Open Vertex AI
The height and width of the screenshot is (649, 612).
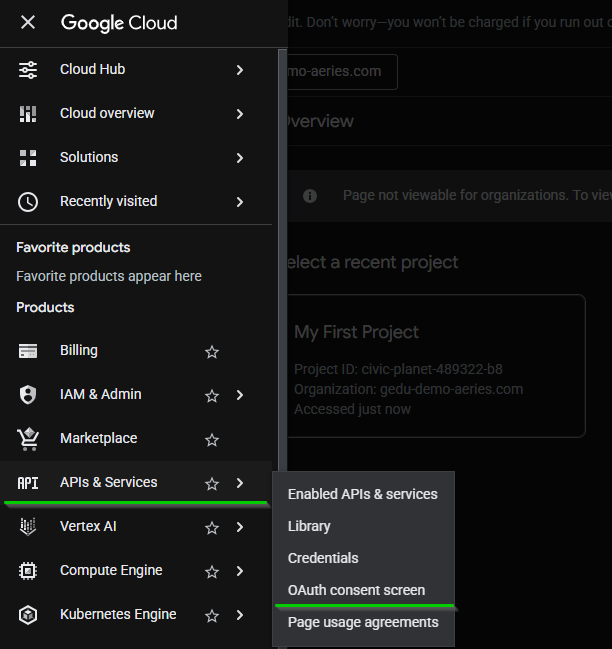click(136, 526)
